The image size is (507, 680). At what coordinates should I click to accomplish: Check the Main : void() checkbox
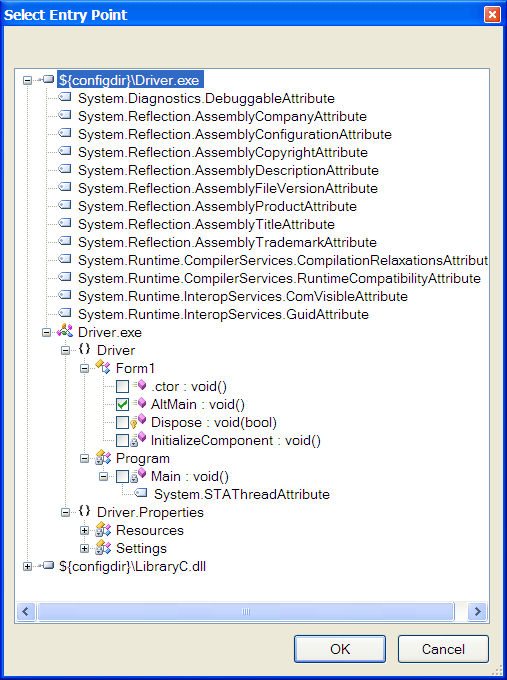[x=122, y=476]
